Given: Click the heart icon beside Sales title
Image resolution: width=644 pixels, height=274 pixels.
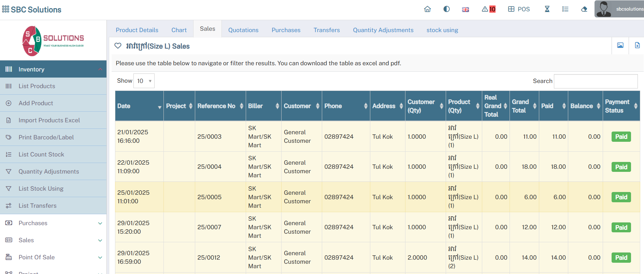Looking at the screenshot, I should point(118,46).
